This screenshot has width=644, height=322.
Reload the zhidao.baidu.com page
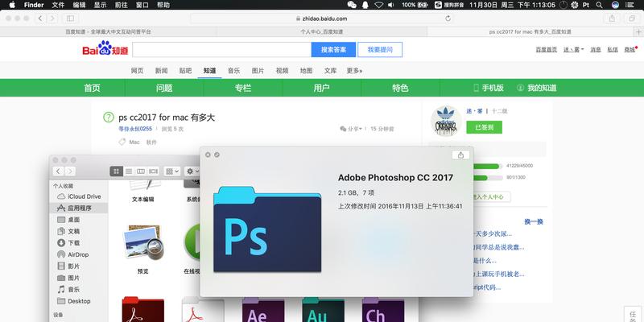(448, 18)
